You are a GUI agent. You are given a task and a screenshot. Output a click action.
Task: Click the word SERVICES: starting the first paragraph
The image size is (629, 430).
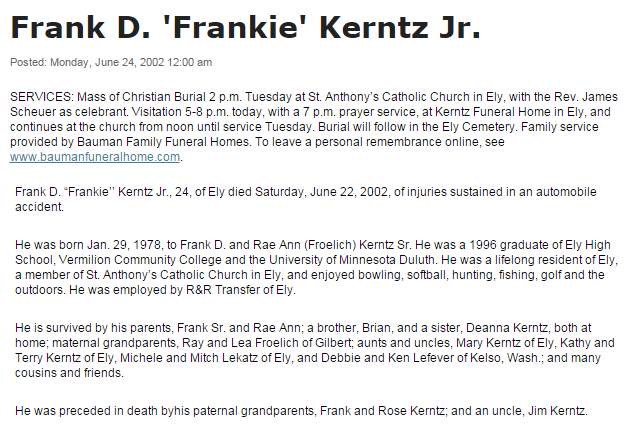(x=42, y=97)
